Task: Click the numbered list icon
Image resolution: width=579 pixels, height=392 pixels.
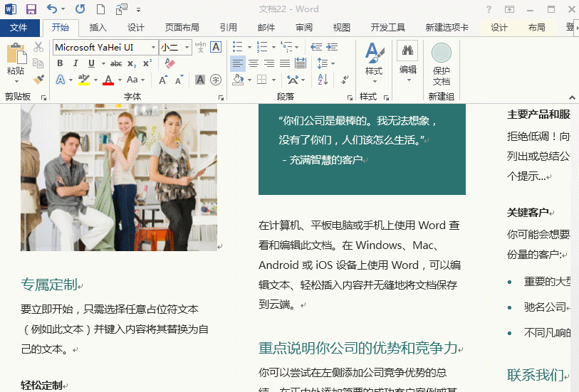Action: pyautogui.click(x=262, y=47)
